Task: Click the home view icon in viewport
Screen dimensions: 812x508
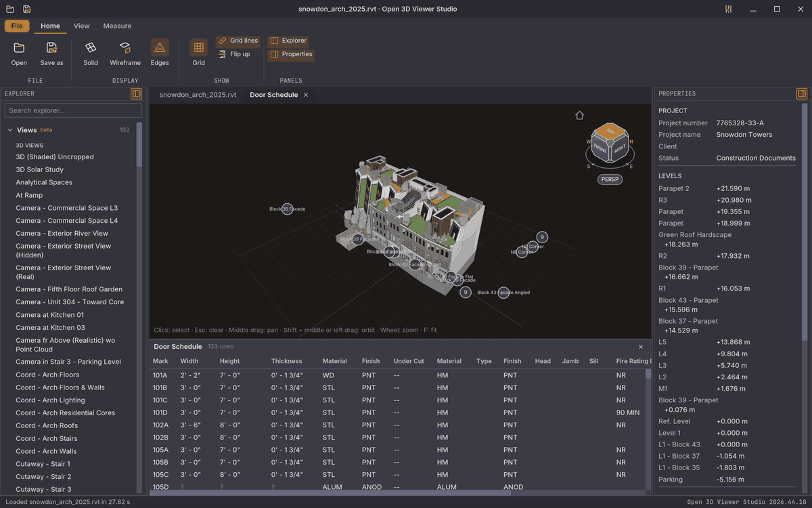Action: pyautogui.click(x=579, y=115)
